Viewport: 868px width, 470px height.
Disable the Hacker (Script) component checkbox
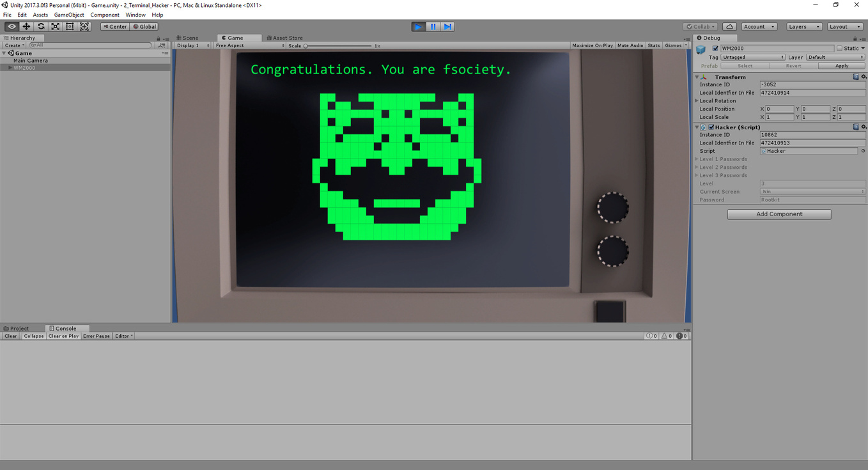coord(711,127)
